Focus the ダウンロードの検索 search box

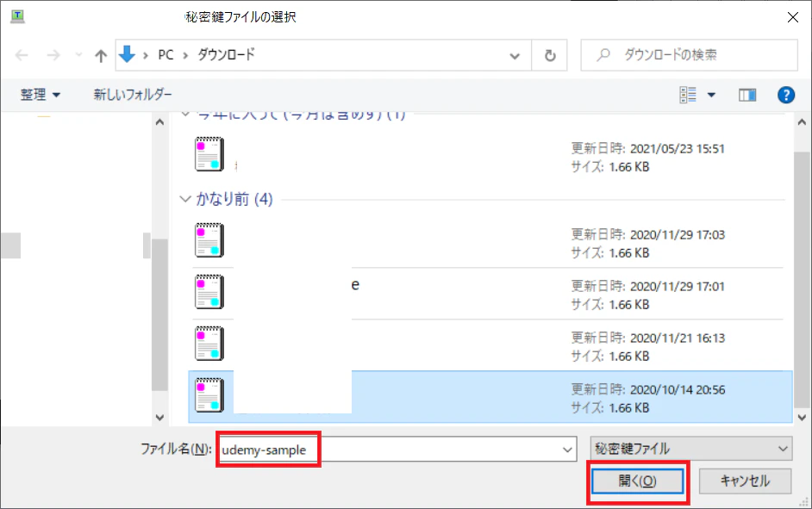click(689, 55)
